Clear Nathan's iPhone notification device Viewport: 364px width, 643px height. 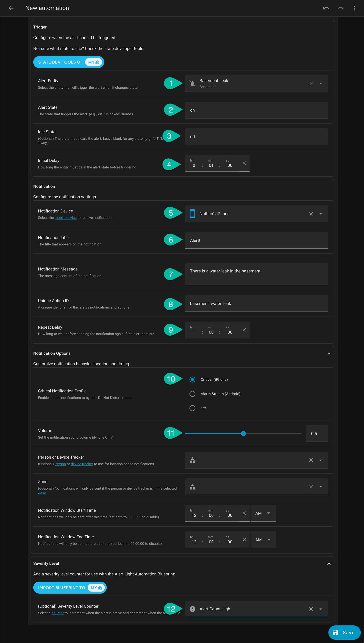pos(311,214)
